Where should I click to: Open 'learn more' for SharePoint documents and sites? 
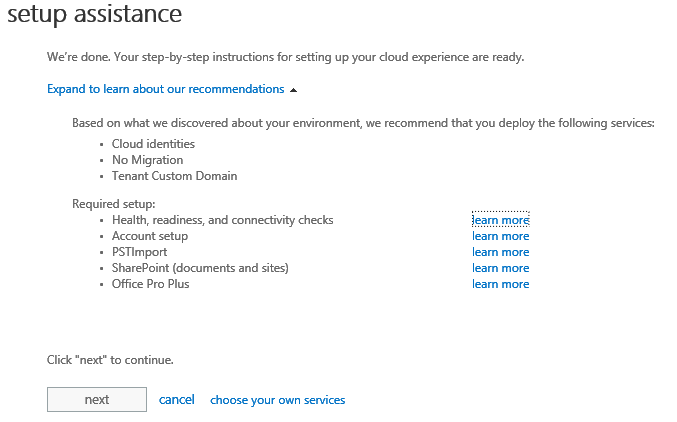coord(500,268)
